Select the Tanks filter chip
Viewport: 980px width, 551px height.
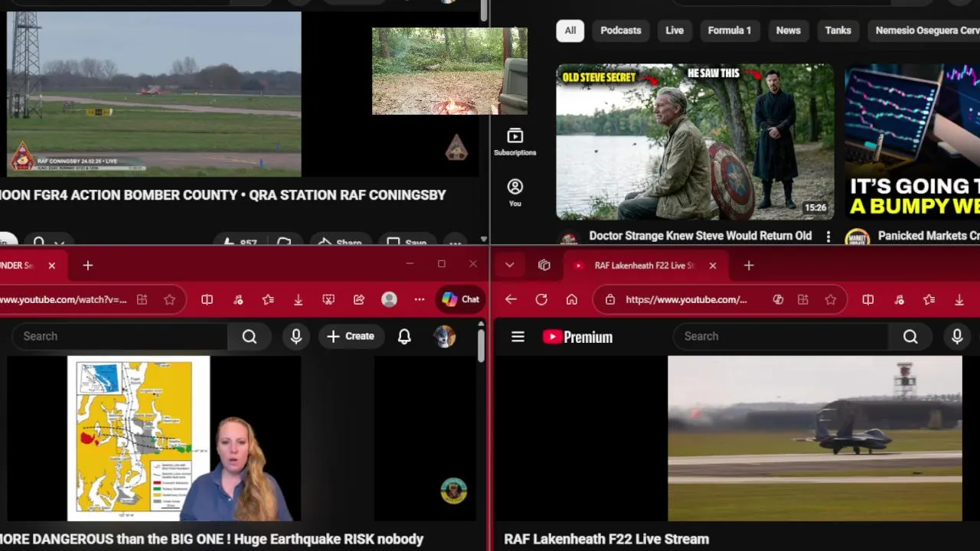838,31
